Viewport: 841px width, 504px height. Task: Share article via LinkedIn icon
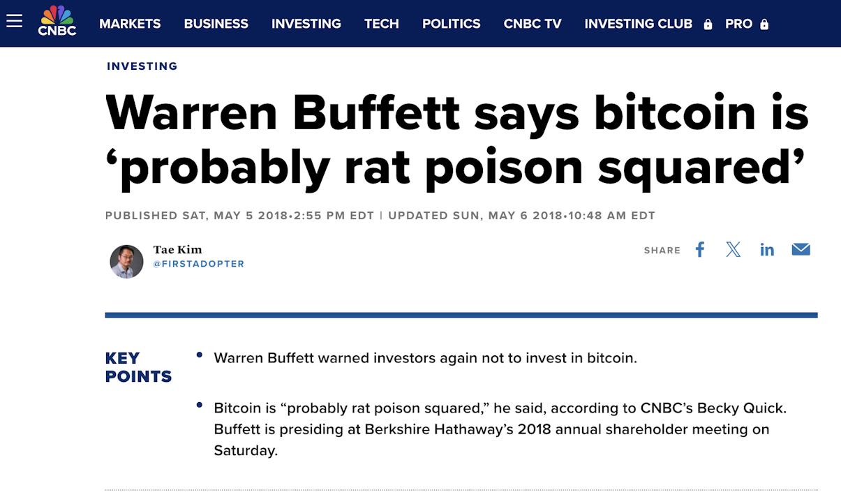click(x=767, y=249)
